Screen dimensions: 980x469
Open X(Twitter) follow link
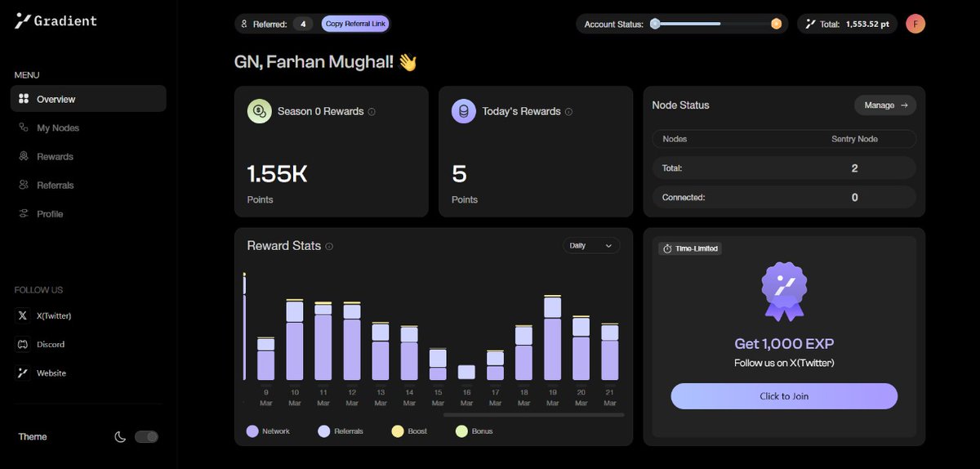coord(54,315)
